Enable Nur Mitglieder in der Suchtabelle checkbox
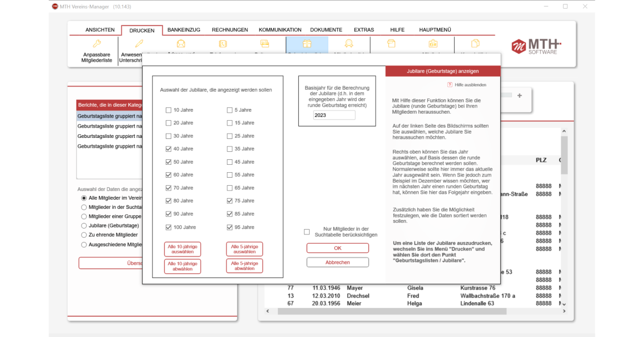The height and width of the screenshot is (337, 644). coord(307,232)
